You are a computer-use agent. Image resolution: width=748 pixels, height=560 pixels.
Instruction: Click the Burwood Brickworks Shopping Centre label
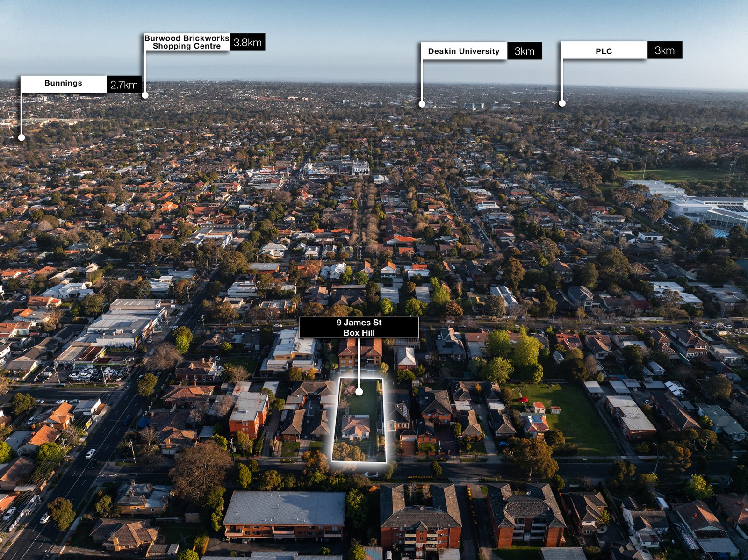pyautogui.click(x=187, y=42)
